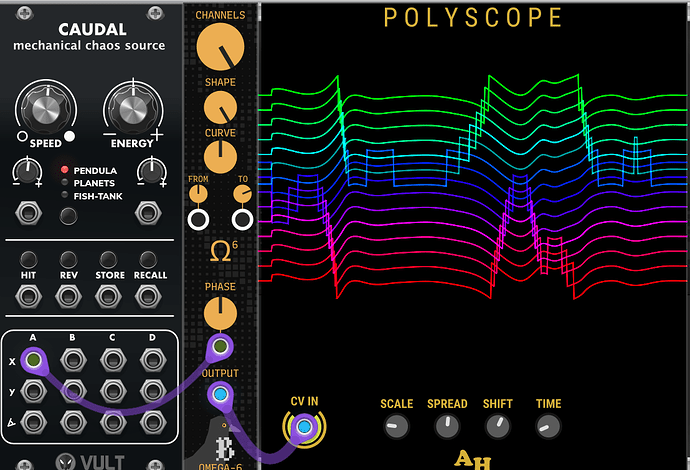The height and width of the screenshot is (470, 690).
Task: Select the FISH-TANK mode indicator
Action: 65,195
